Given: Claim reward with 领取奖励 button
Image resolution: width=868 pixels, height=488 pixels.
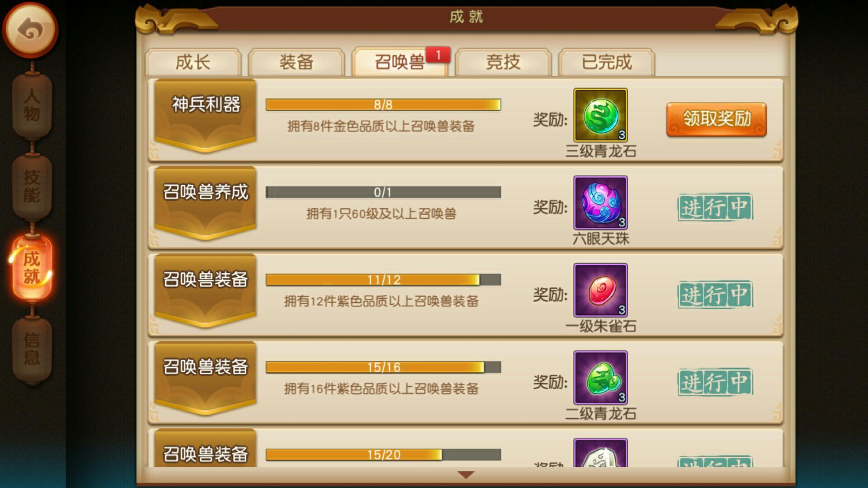Looking at the screenshot, I should click(x=716, y=119).
